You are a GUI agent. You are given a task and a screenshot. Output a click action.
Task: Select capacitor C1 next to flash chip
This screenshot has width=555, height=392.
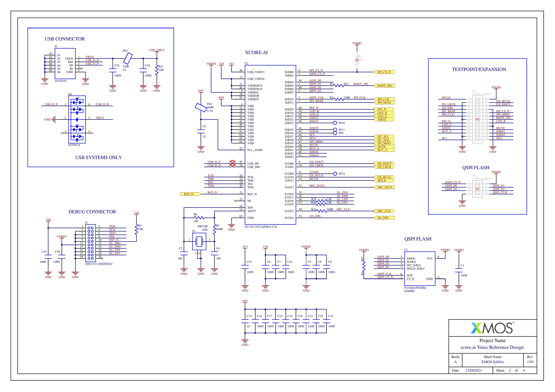click(459, 270)
